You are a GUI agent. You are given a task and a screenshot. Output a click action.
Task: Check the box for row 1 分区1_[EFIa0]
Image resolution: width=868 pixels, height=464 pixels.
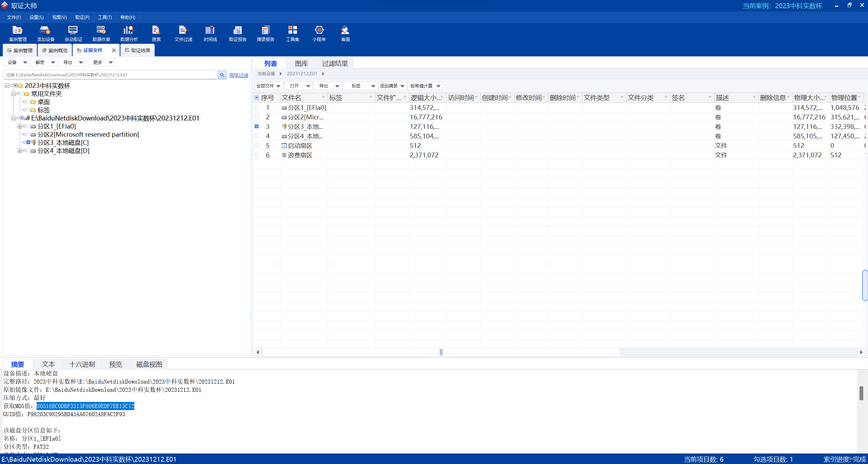click(257, 108)
